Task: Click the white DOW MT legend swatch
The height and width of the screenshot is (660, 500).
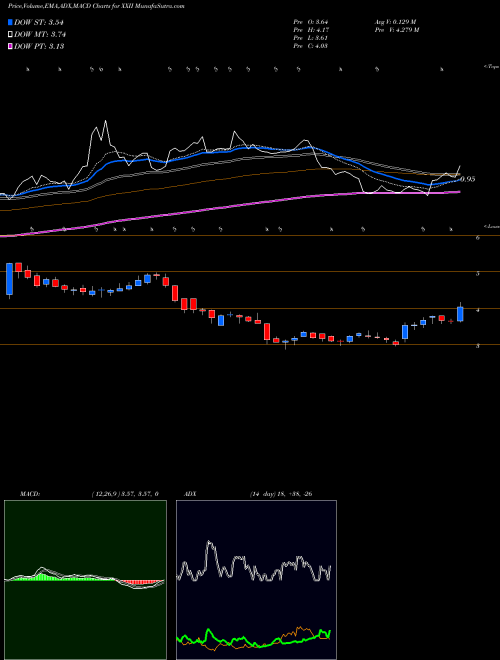Action: (x=10, y=34)
